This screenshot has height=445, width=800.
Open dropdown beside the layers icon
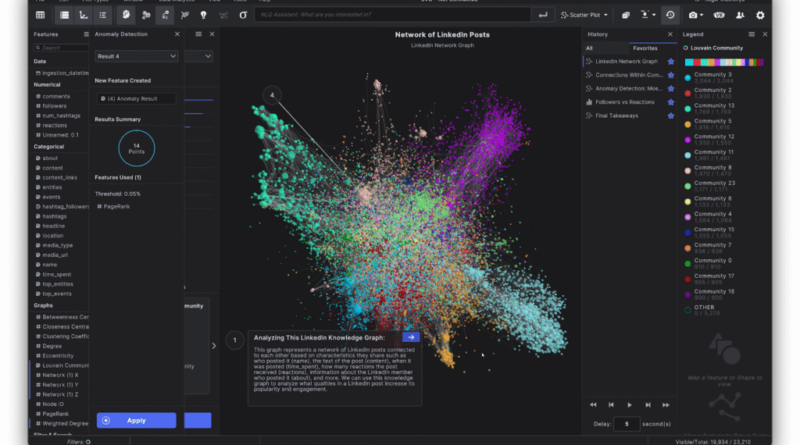tap(654, 15)
